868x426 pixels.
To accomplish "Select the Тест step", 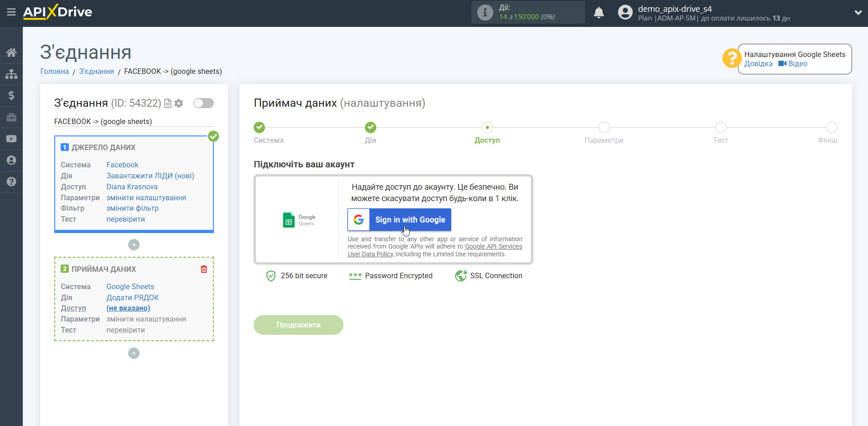I will coord(721,127).
